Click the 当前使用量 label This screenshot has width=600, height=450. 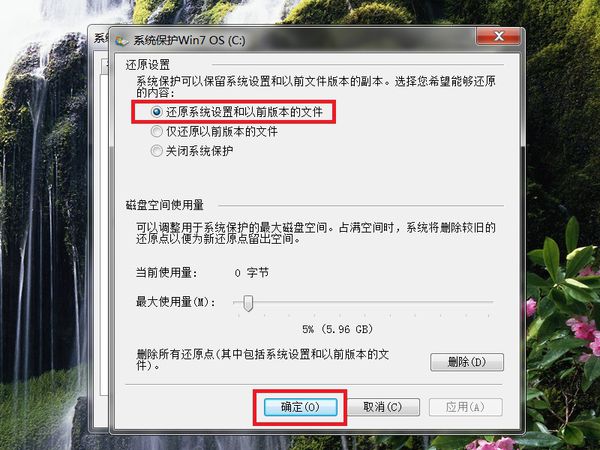166,273
